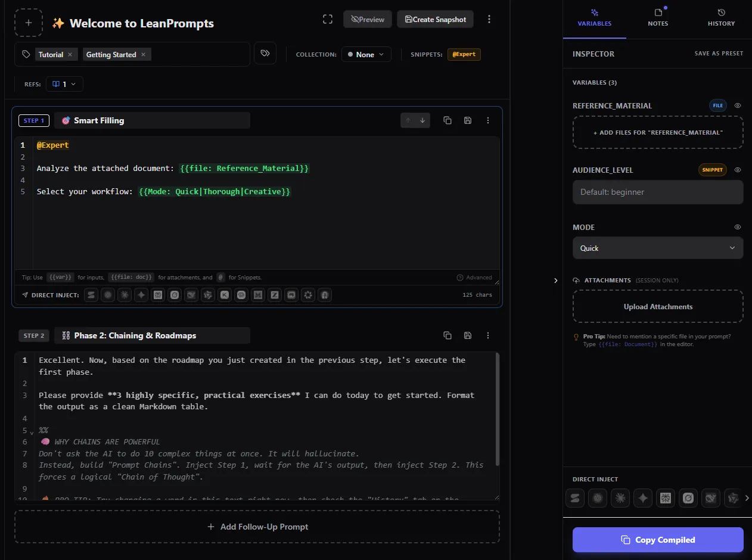Inject Step 1 into Perplexity from the editor bar

click(x=158, y=294)
